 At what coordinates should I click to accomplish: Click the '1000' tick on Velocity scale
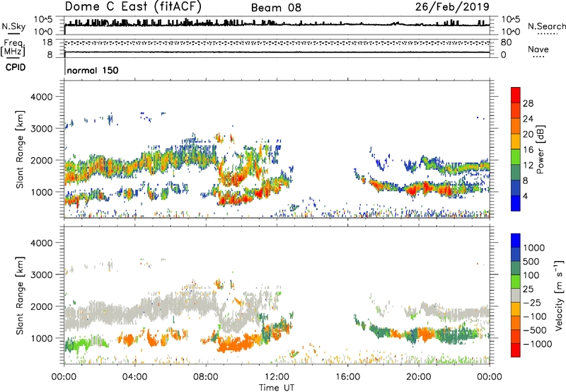pyautogui.click(x=534, y=248)
